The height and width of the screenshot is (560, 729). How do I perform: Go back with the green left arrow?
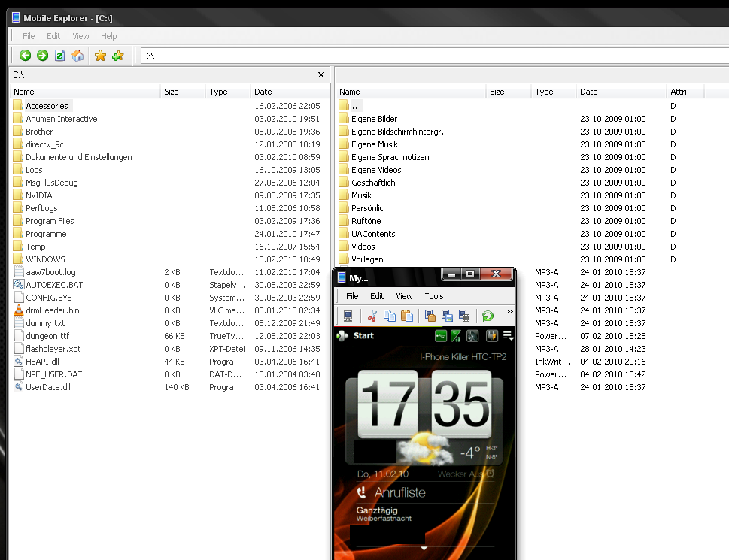[25, 56]
